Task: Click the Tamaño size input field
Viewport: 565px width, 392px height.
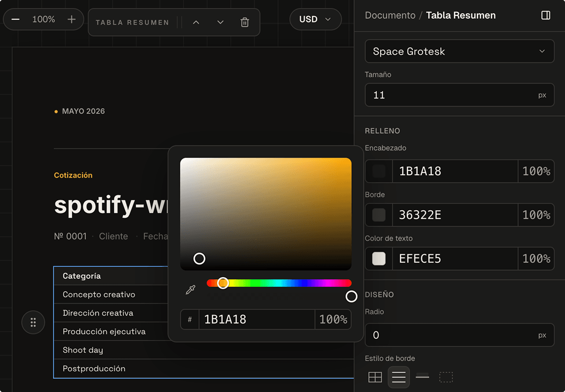Action: click(x=460, y=95)
